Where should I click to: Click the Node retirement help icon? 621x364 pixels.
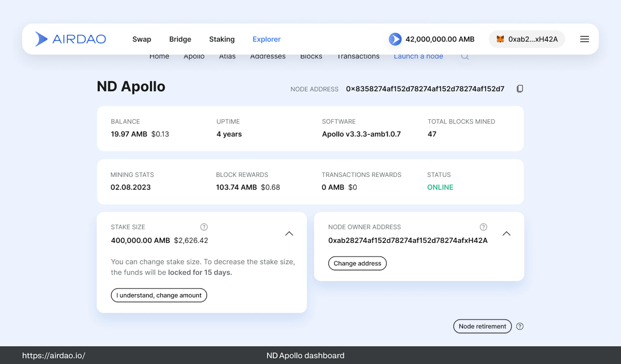click(x=520, y=326)
